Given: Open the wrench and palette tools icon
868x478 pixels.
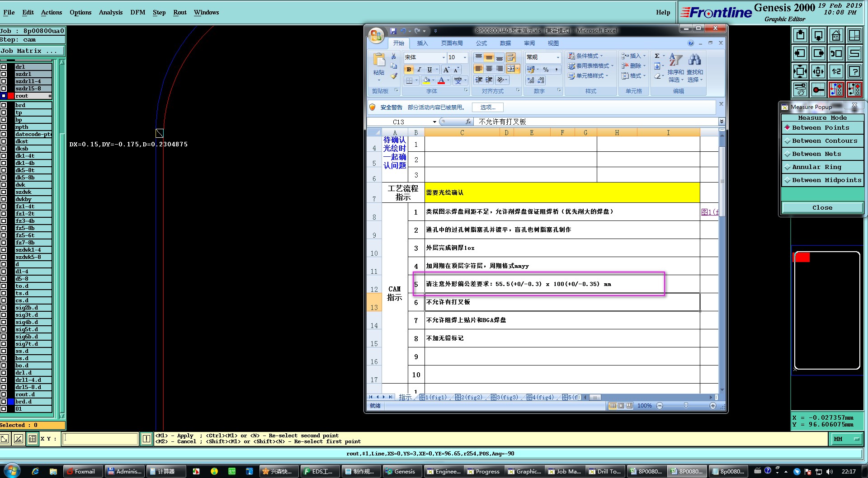Looking at the screenshot, I should pos(800,89).
